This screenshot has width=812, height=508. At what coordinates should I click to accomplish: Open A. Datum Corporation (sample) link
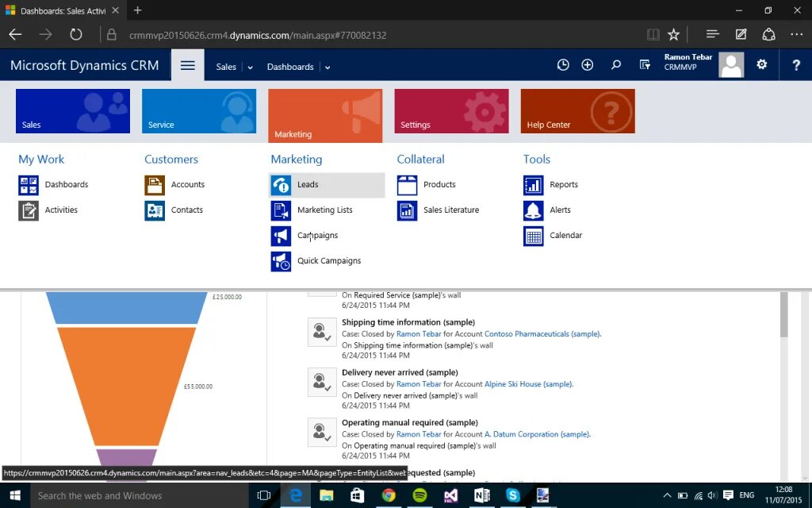(x=537, y=434)
